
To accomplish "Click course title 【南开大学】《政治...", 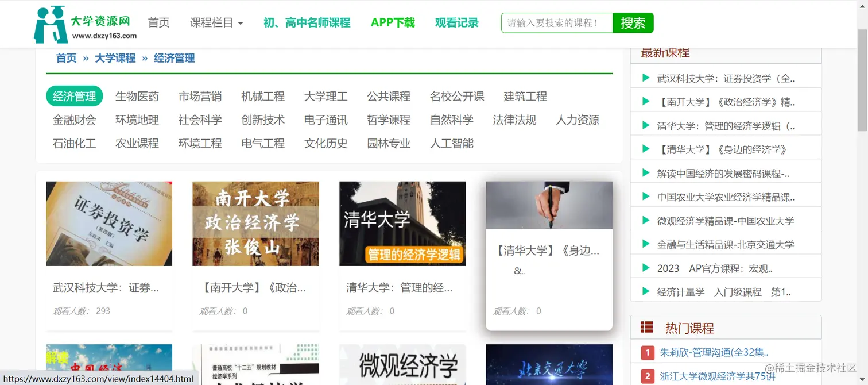I will (x=253, y=288).
